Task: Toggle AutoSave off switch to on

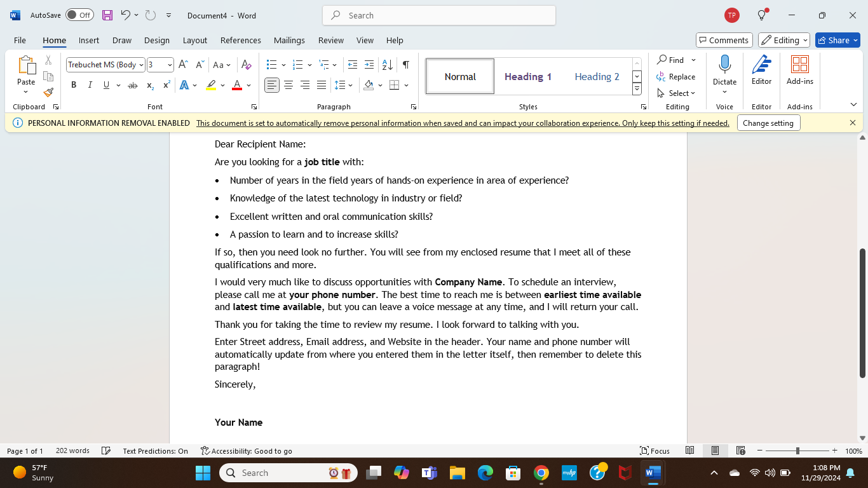Action: [79, 15]
